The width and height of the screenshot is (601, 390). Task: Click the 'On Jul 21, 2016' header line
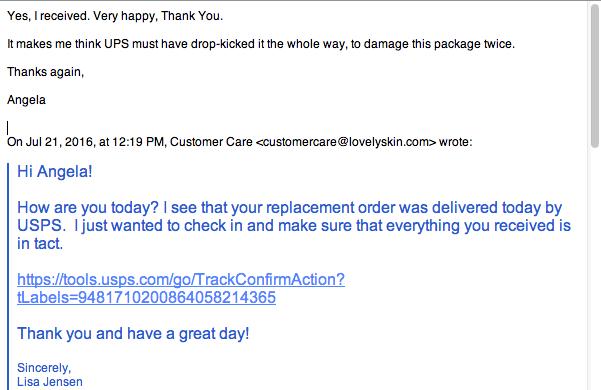click(240, 142)
